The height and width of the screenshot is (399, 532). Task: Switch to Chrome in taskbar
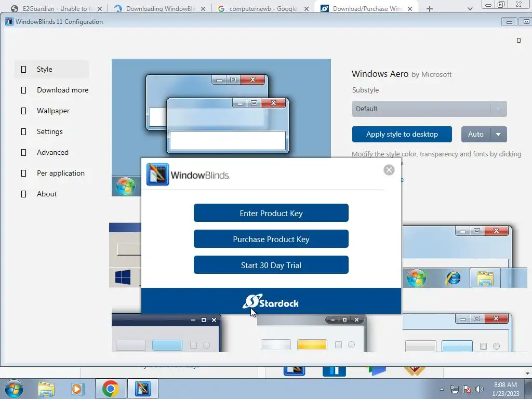110,389
